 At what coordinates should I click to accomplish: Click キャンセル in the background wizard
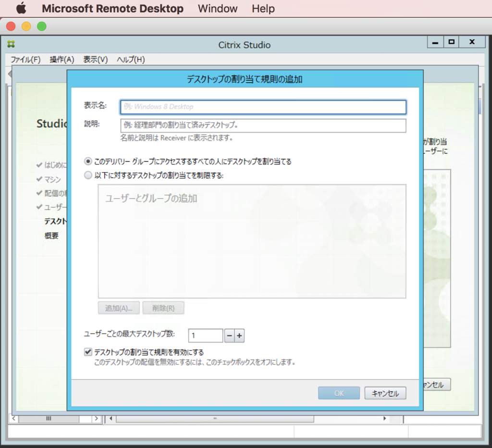point(437,385)
